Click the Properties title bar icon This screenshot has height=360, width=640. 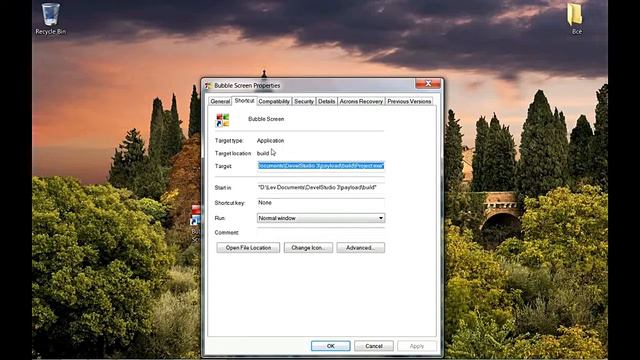tap(209, 85)
